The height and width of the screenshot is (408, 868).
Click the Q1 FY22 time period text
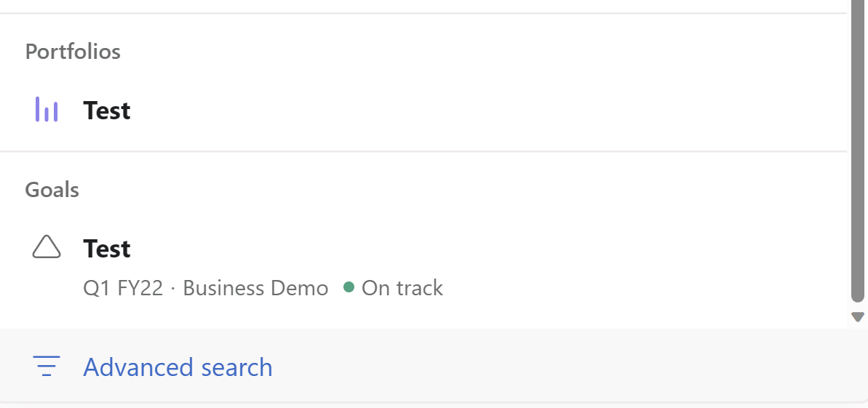(x=123, y=288)
